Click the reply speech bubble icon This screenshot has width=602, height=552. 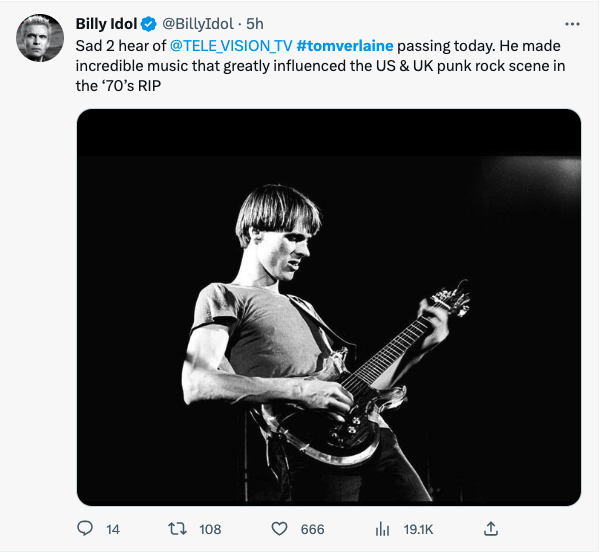coord(85,529)
